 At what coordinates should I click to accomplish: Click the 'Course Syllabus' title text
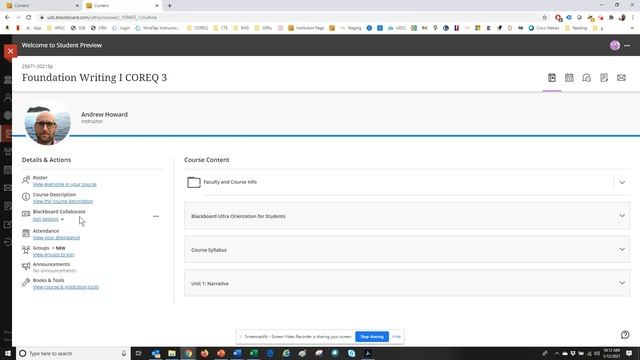pos(209,250)
